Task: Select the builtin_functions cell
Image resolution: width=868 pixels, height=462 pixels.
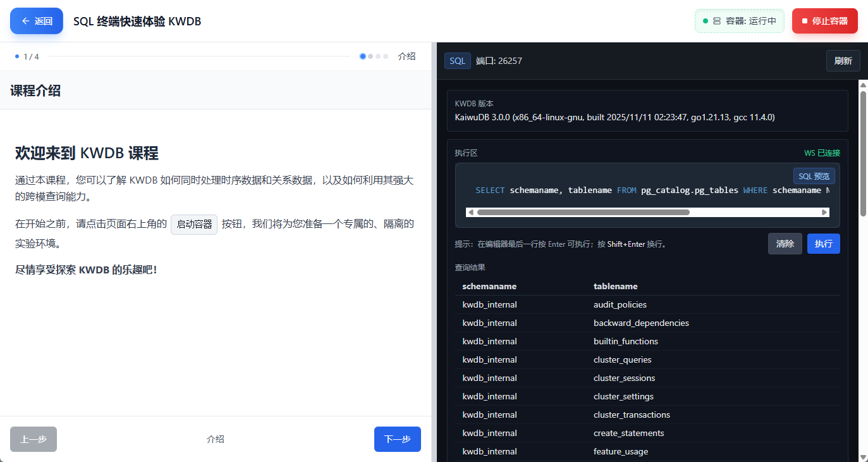Action: pyautogui.click(x=626, y=341)
